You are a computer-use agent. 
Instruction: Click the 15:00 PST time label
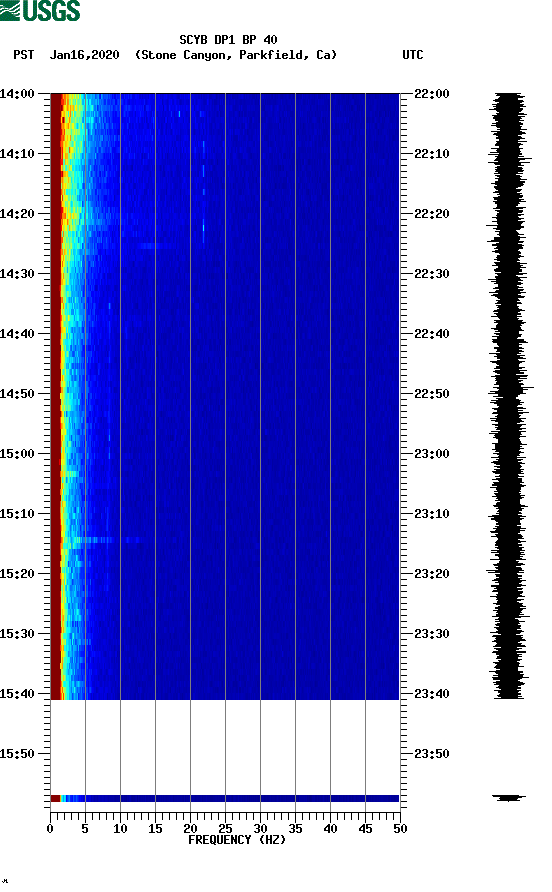[x=18, y=453]
